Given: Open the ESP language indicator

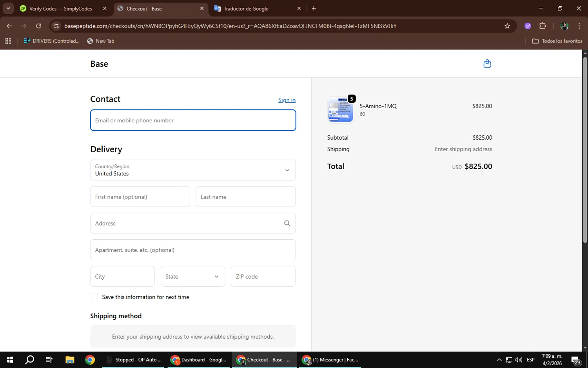Looking at the screenshot, I should point(531,360).
